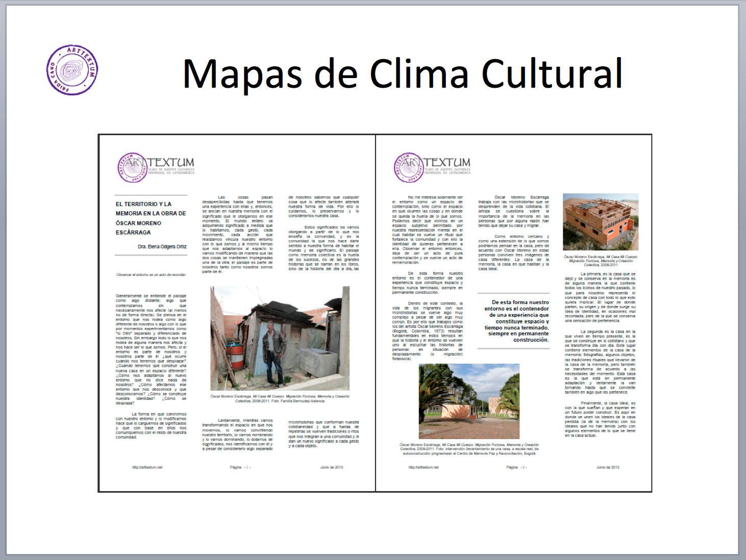Click the article heading "El territorio y la memoria"
746x560 pixels.
151,218
